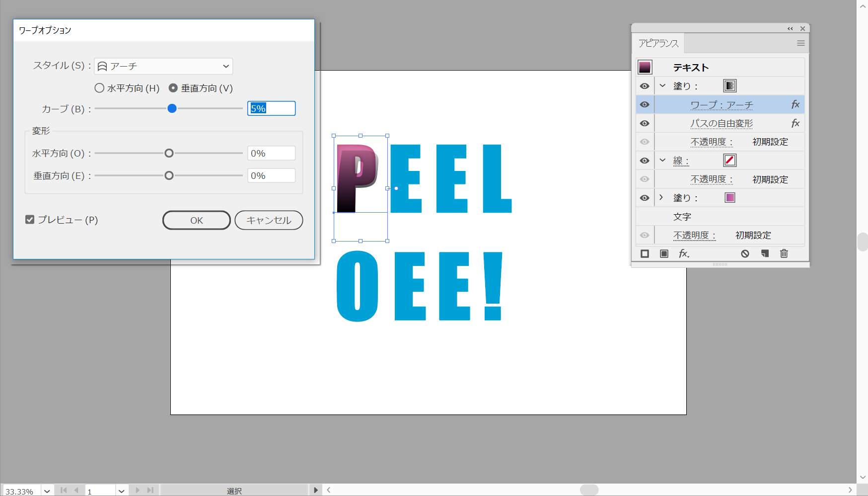868x496 pixels.
Task: Collapse the Appearance panel with double arrows
Action: pos(790,29)
